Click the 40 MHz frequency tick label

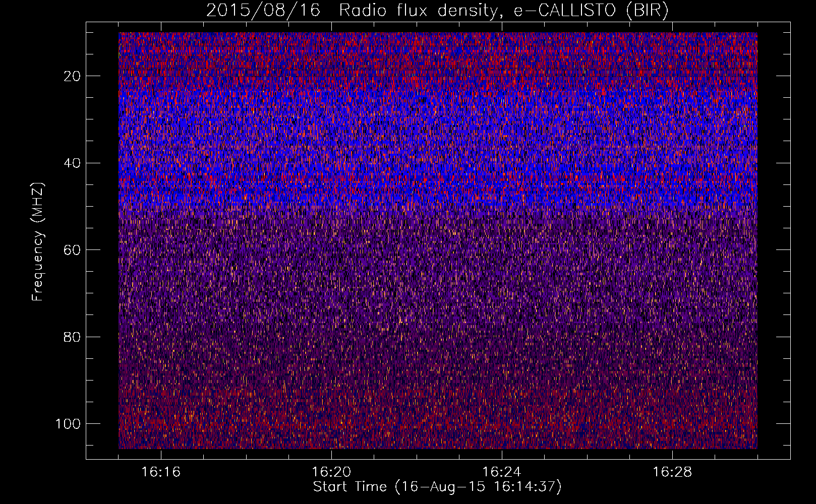[73, 163]
